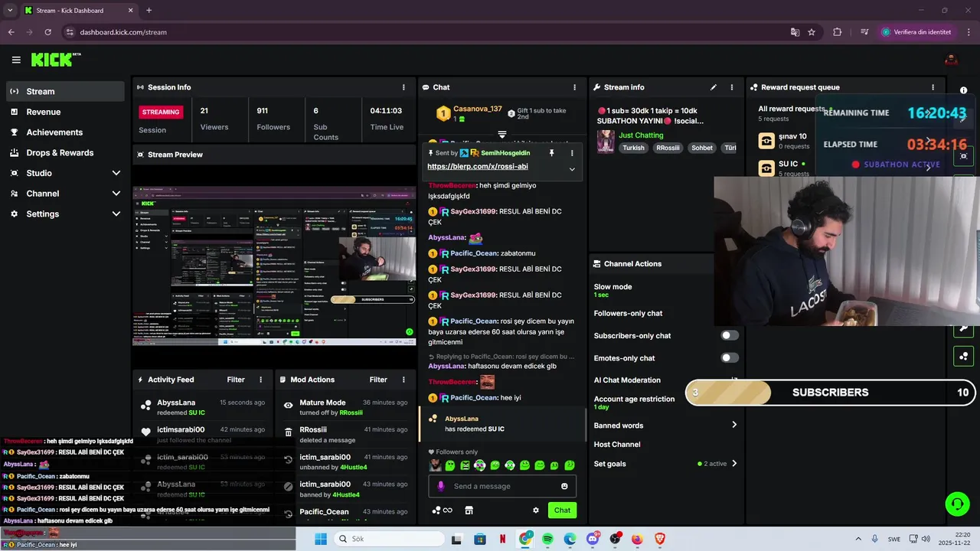Open Revenue in the sidebar
The width and height of the screenshot is (980, 551).
point(64,112)
